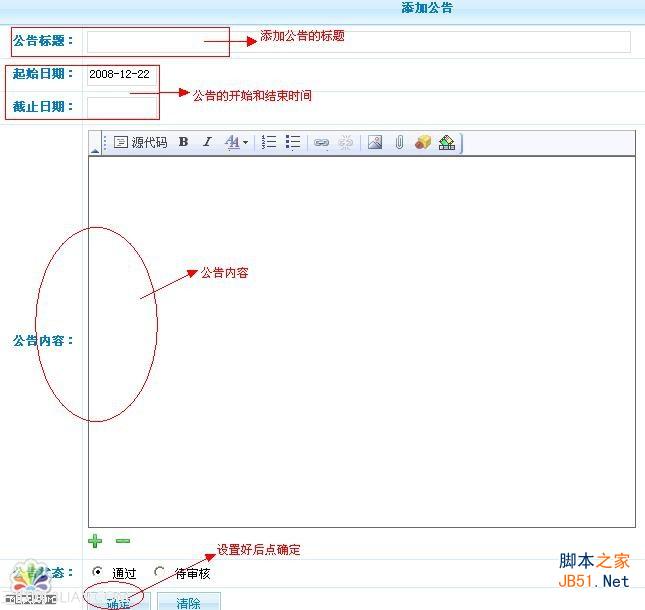
Task: Click the toolbar drag handle dots
Action: point(104,143)
